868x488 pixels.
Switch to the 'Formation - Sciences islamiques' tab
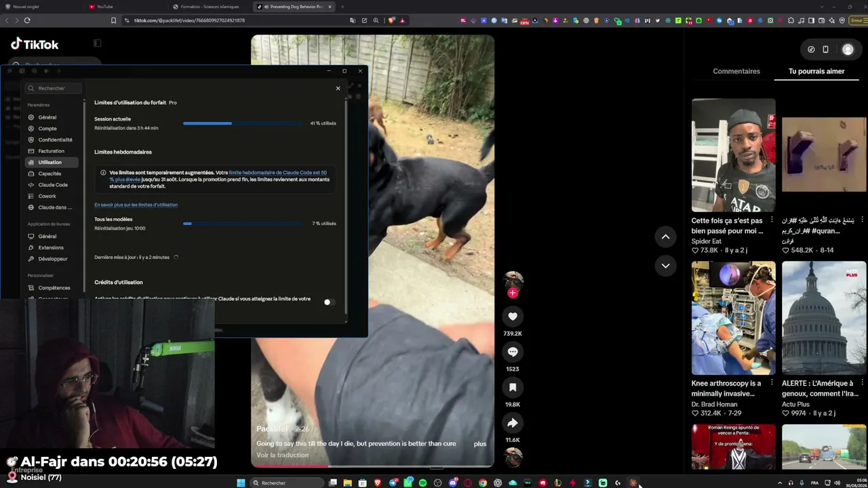[x=210, y=7]
